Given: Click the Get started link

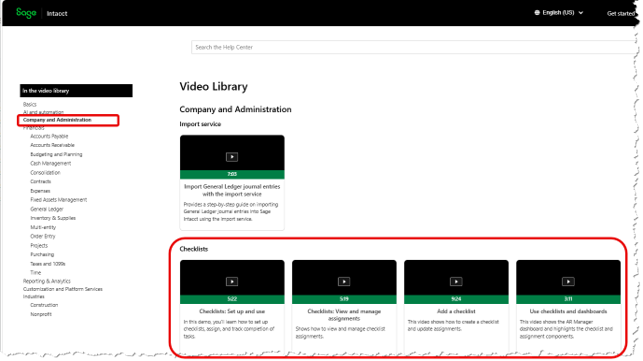Looking at the screenshot, I should (x=621, y=14).
